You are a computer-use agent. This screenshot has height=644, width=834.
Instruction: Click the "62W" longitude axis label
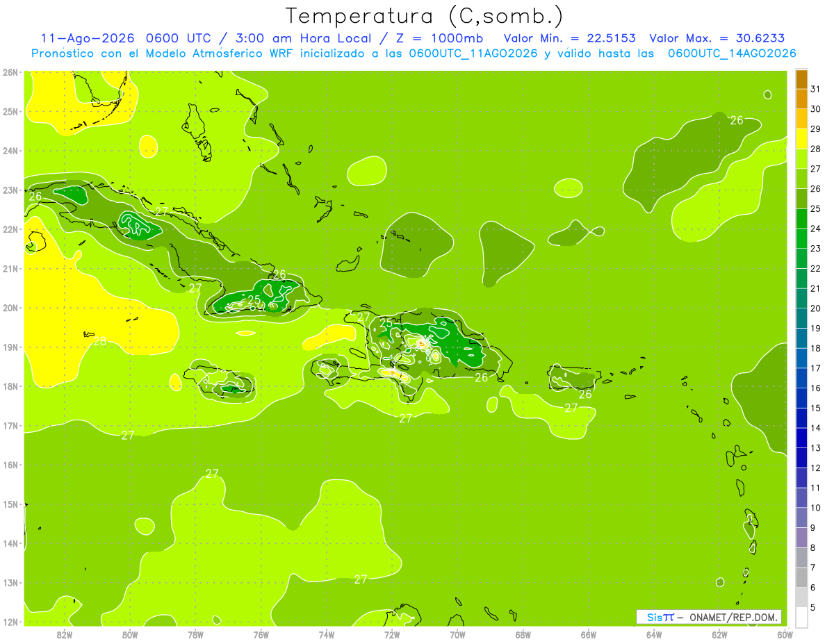coord(719,634)
